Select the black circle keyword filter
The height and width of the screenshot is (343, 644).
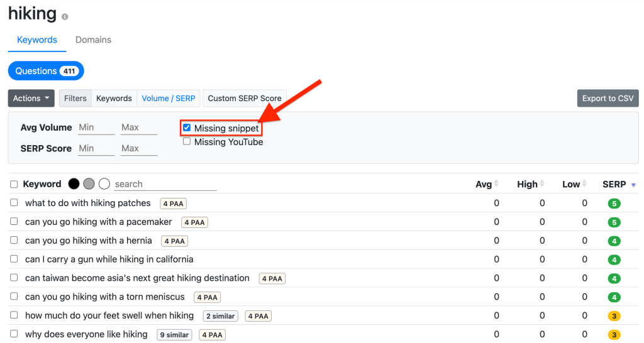pyautogui.click(x=74, y=184)
